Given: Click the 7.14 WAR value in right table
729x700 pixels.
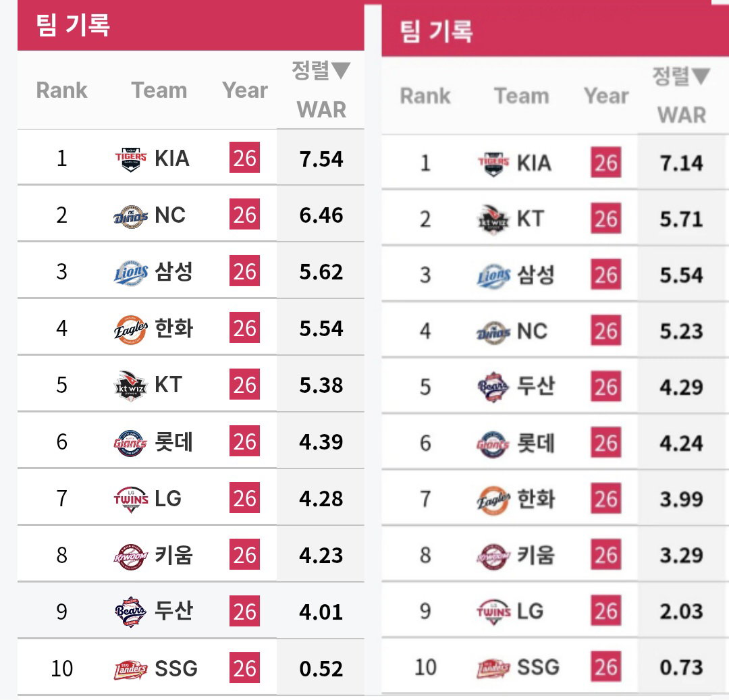Looking at the screenshot, I should 681,163.
